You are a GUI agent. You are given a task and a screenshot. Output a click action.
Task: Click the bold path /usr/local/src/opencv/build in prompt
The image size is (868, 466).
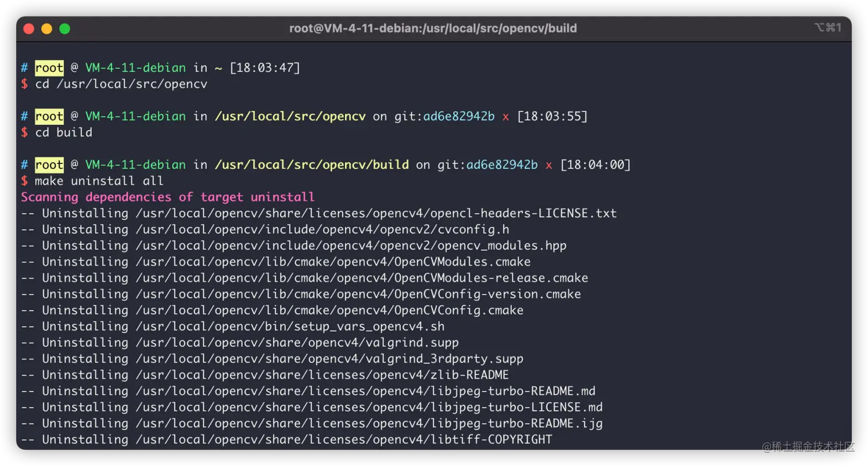312,165
